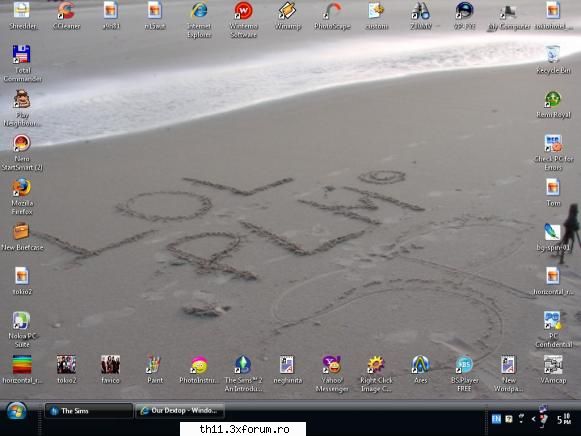Launch Remi Royal shortcut
The image size is (581, 436).
click(553, 104)
